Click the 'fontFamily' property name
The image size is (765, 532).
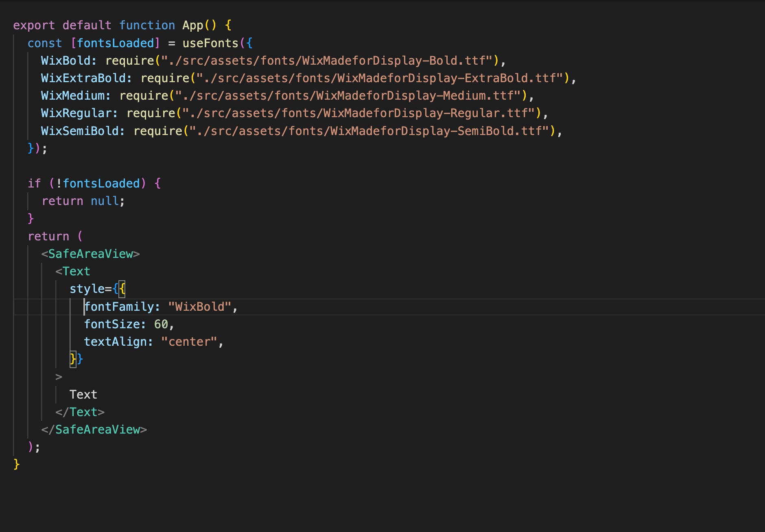[119, 307]
